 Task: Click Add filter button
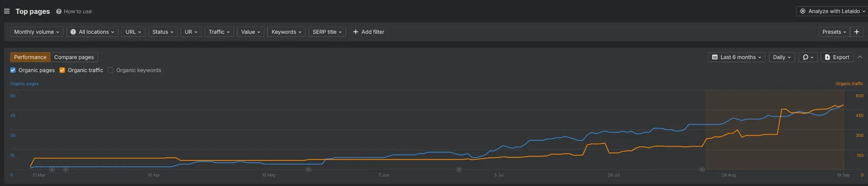[x=368, y=32]
